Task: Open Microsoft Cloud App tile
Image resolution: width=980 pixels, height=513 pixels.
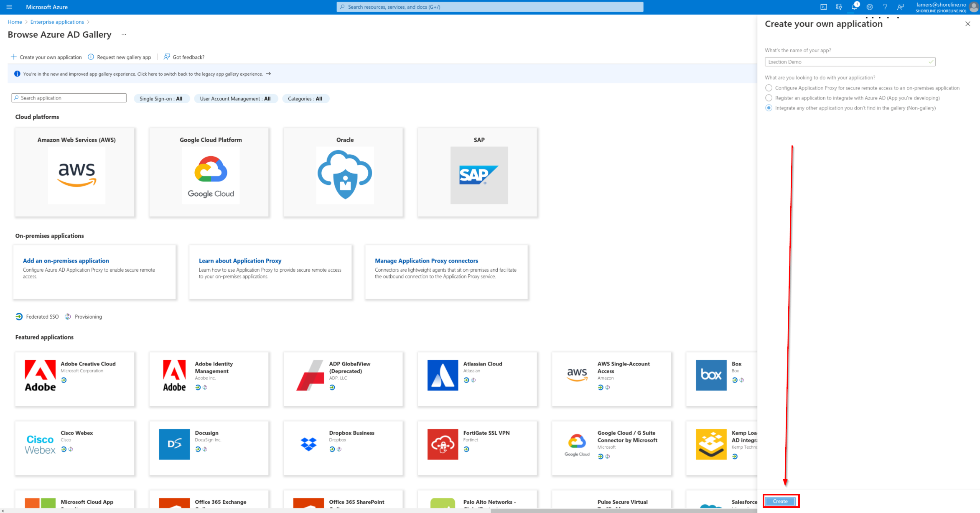Action: click(x=75, y=500)
